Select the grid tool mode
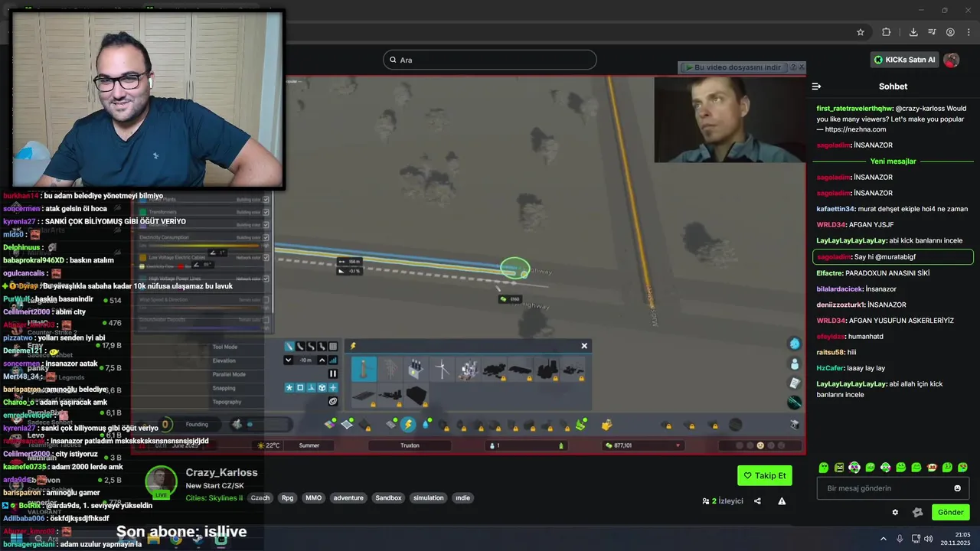Viewport: 980px width, 551px height. coord(333,347)
